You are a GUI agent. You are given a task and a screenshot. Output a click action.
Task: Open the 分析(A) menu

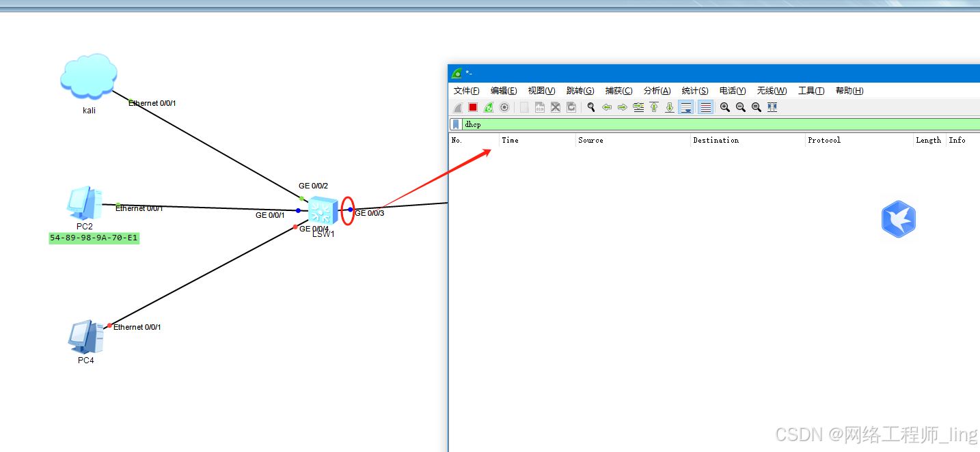point(657,91)
